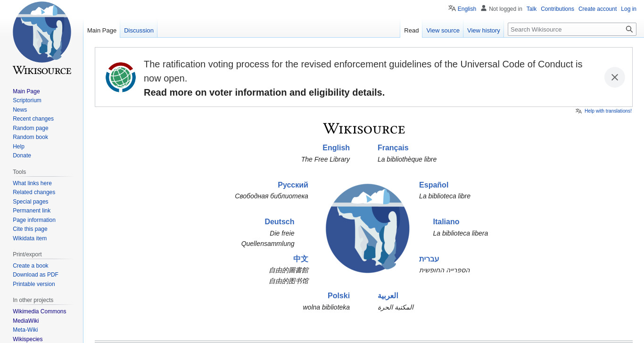Screen dimensions: 644x343
Task: Click Cite this page tool
Action: tap(30, 229)
